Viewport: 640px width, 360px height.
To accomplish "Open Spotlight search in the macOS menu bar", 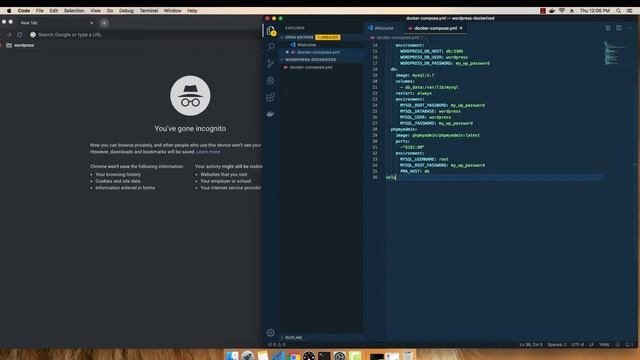I will click(x=619, y=11).
